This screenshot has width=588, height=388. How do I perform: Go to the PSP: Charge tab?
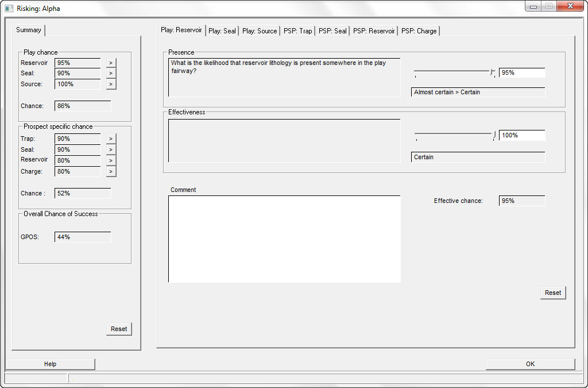click(419, 31)
